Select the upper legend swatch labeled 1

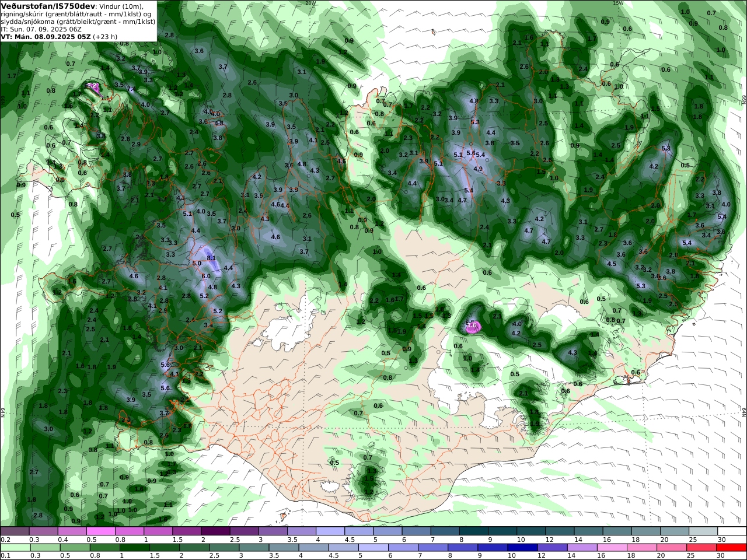point(158,531)
